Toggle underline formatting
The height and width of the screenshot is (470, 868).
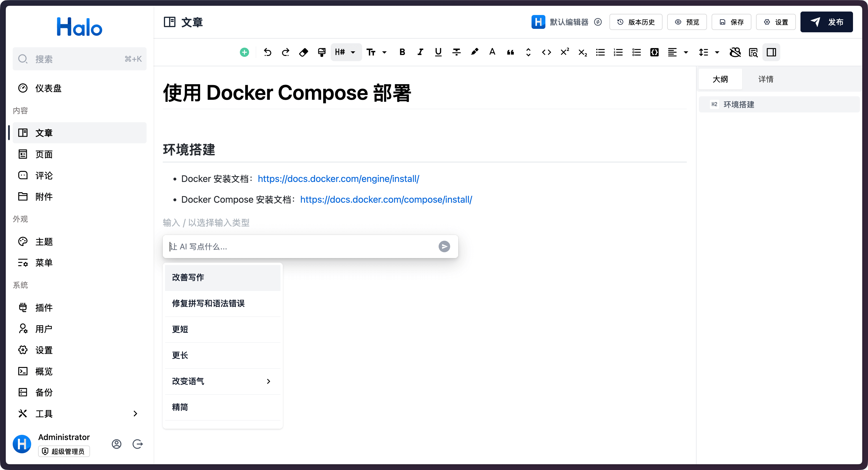pos(438,52)
